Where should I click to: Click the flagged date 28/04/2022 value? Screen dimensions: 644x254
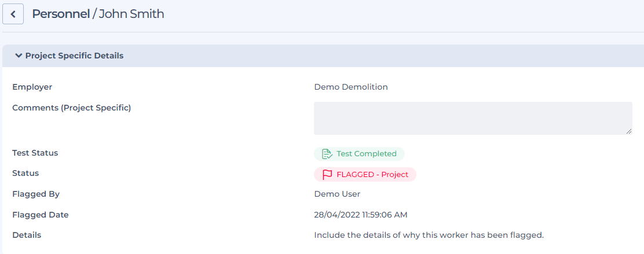coord(360,215)
